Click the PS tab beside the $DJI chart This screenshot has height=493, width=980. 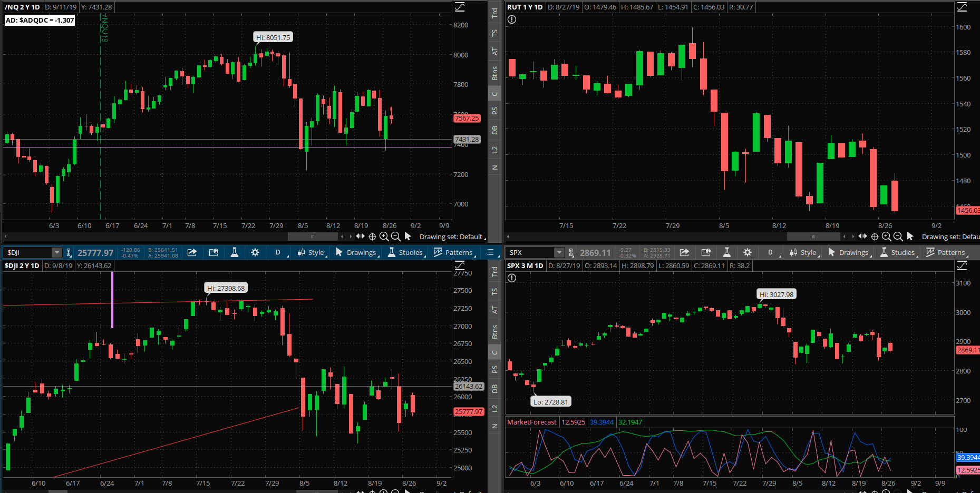pyautogui.click(x=494, y=369)
